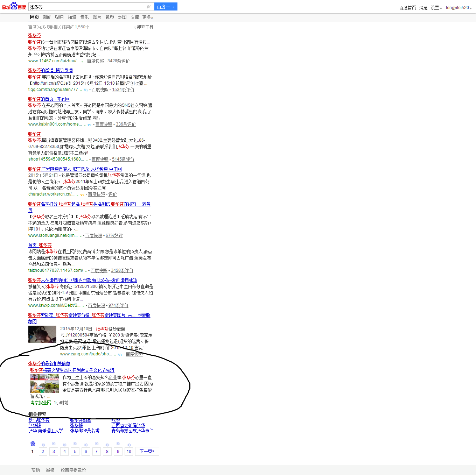Open result 首页_张华芬
The image size is (476, 475).
[x=40, y=245]
